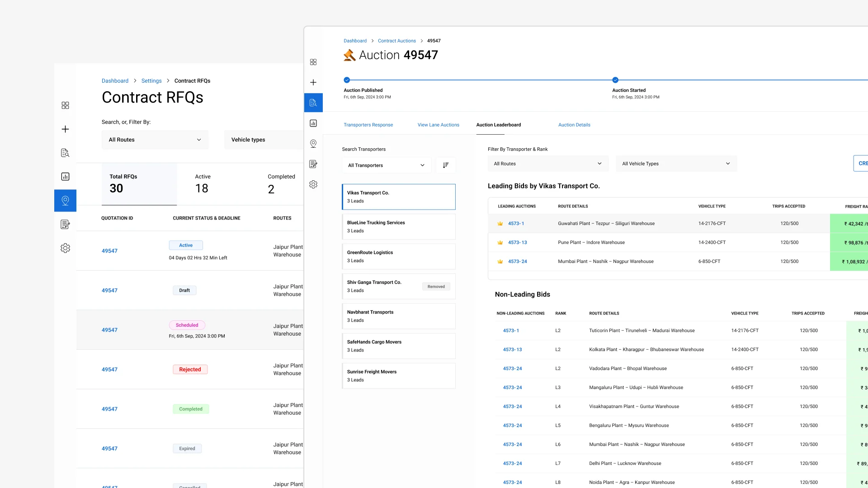Open bar chart reports icon in Contract RFQs sidebar
Screen dimensions: 868x488
[x=65, y=177]
